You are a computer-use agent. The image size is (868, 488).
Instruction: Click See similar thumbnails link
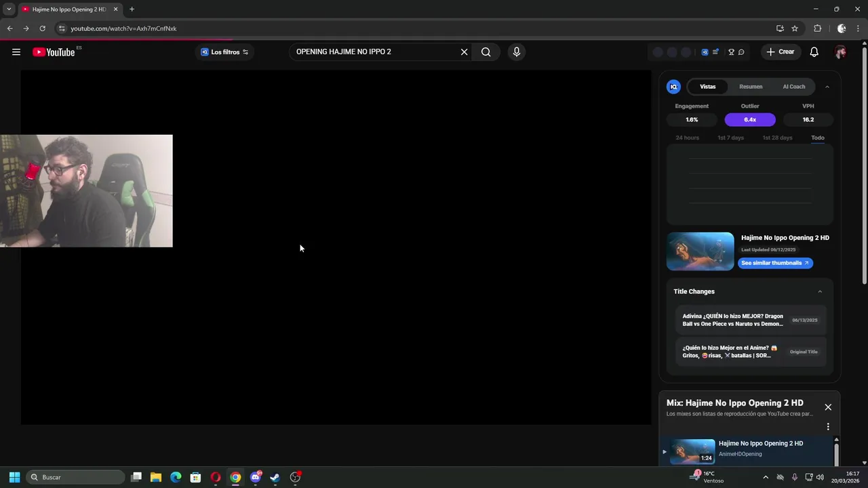coord(775,263)
